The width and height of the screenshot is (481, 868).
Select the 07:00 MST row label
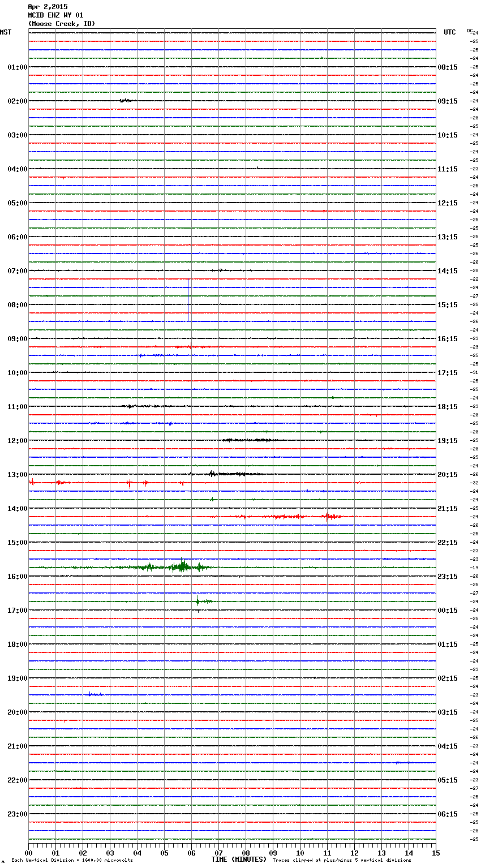pyautogui.click(x=18, y=271)
